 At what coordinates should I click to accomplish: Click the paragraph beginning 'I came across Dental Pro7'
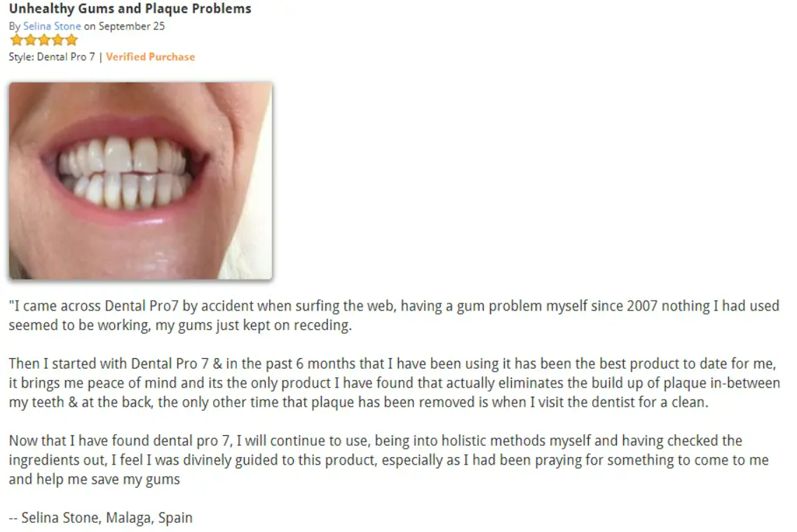pos(393,316)
